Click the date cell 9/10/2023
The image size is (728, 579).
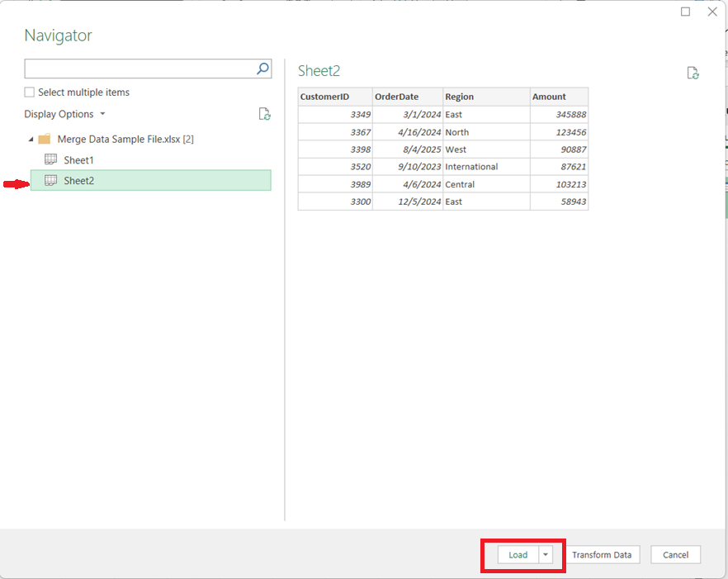[x=408, y=166]
